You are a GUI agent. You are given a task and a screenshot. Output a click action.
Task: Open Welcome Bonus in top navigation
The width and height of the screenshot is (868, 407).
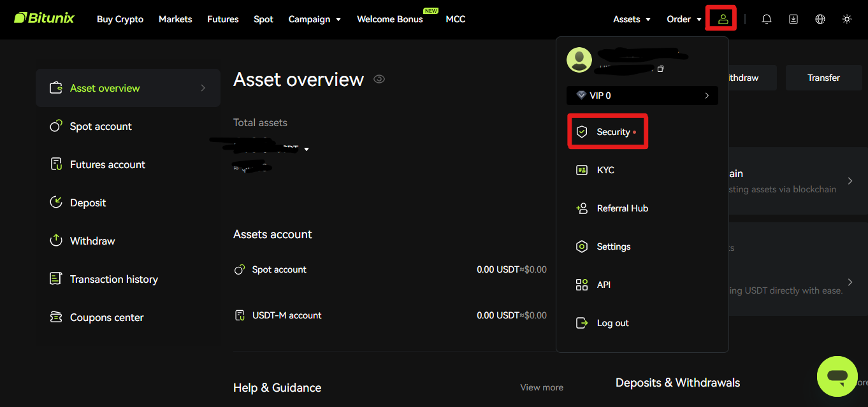coord(390,19)
